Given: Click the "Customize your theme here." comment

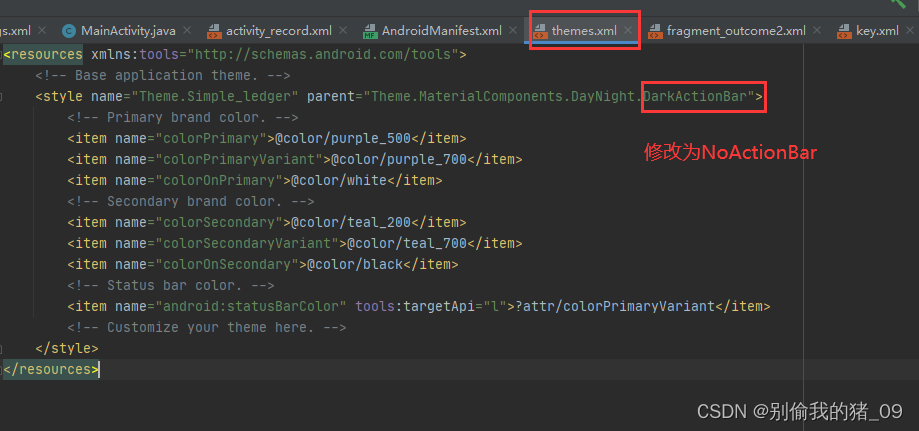Looking at the screenshot, I should 207,328.
